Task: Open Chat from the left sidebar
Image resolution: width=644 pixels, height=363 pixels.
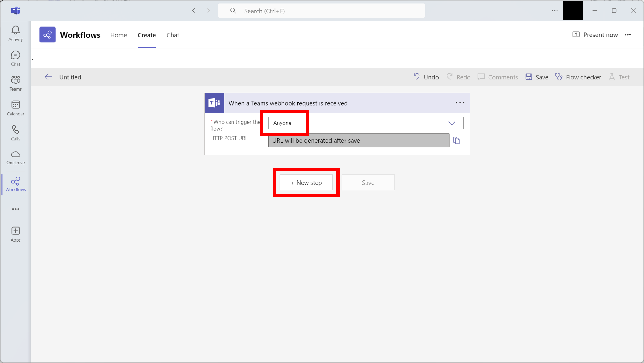Action: click(x=16, y=59)
